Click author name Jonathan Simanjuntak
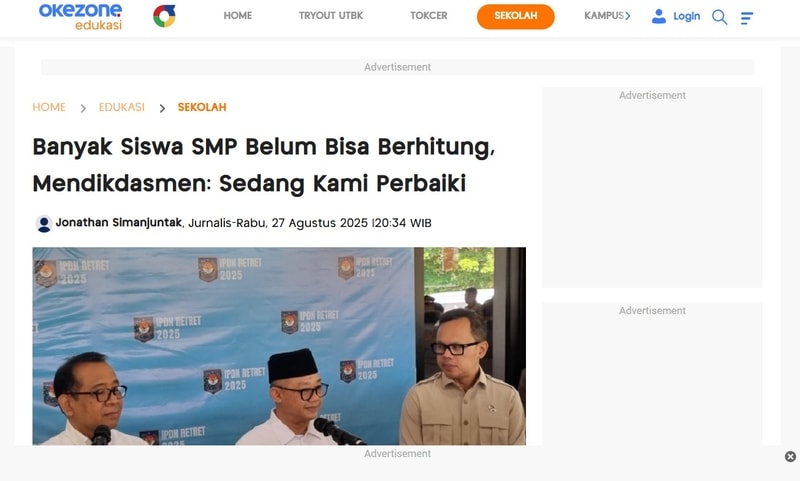The image size is (800, 481). (x=118, y=222)
